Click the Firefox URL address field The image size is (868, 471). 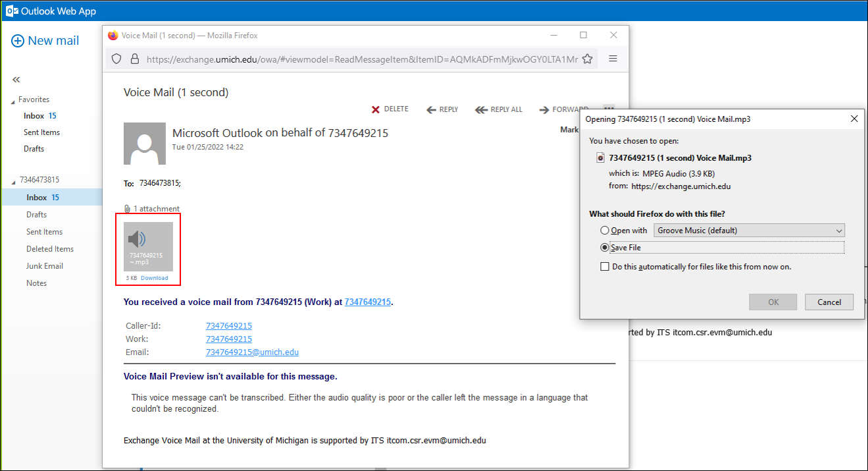pos(362,59)
